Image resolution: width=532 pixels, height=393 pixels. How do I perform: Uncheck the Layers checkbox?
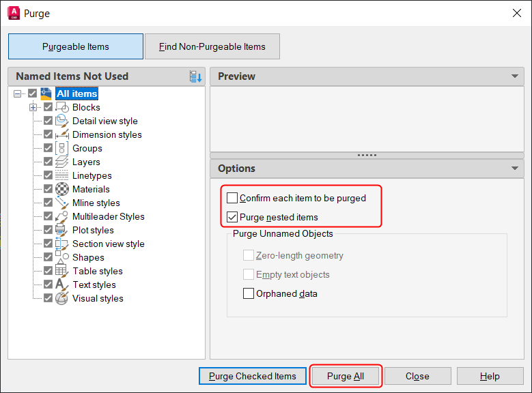coord(48,162)
